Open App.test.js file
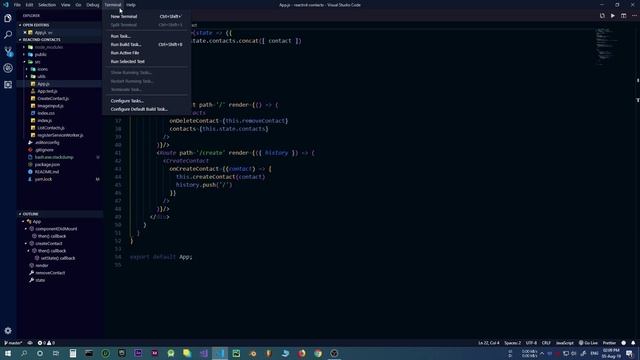This screenshot has height=360, width=640. coord(47,91)
